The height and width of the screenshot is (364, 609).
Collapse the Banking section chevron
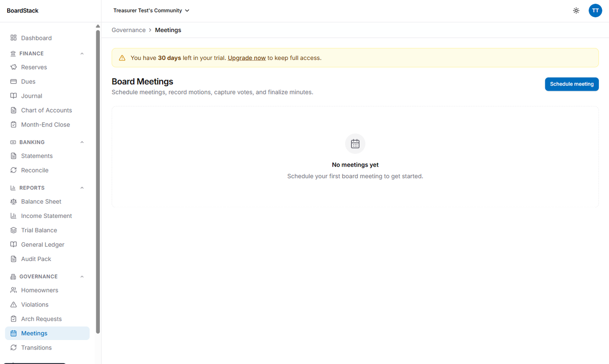point(82,142)
